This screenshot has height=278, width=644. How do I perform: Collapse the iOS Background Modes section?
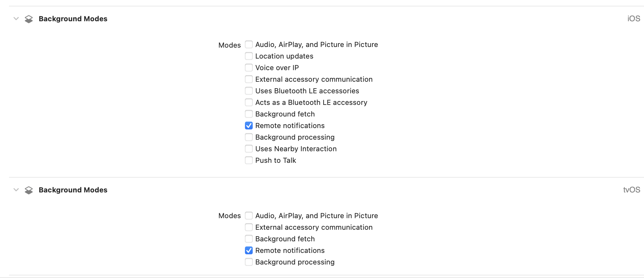(x=16, y=19)
